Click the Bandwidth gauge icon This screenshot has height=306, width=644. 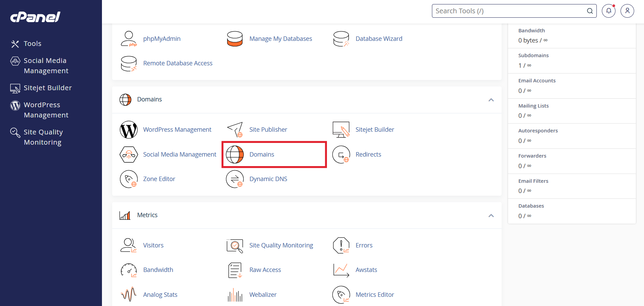[129, 270]
